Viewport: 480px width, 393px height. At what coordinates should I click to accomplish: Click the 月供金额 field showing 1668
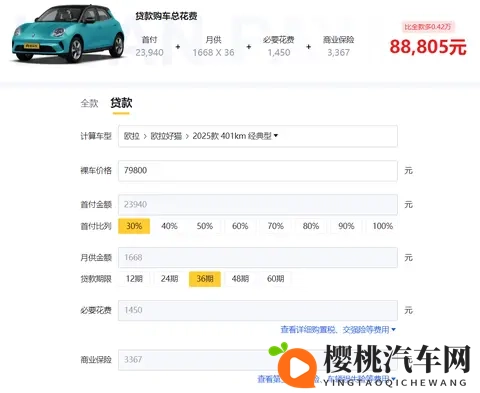click(x=258, y=257)
